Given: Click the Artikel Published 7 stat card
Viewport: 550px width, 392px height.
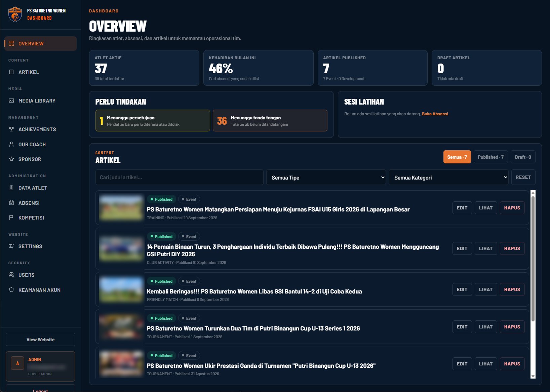Looking at the screenshot, I should [372, 68].
